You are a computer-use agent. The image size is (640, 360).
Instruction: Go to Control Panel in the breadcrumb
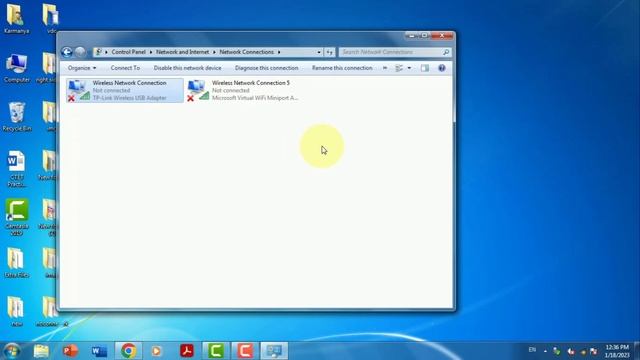(129, 52)
